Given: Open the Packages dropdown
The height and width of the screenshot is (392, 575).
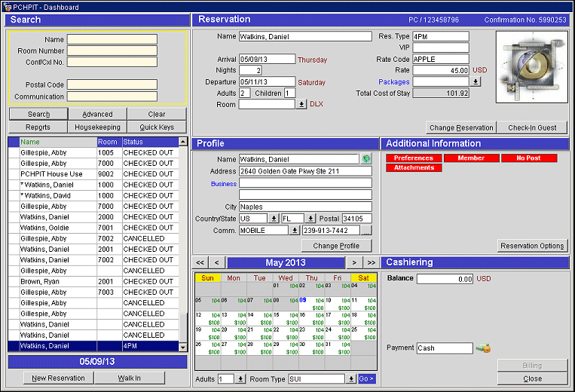Looking at the screenshot, I should pyautogui.click(x=476, y=81).
